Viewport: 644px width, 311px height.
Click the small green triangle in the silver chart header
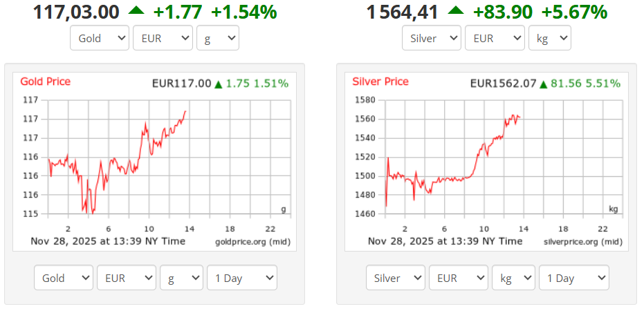pyautogui.click(x=544, y=84)
